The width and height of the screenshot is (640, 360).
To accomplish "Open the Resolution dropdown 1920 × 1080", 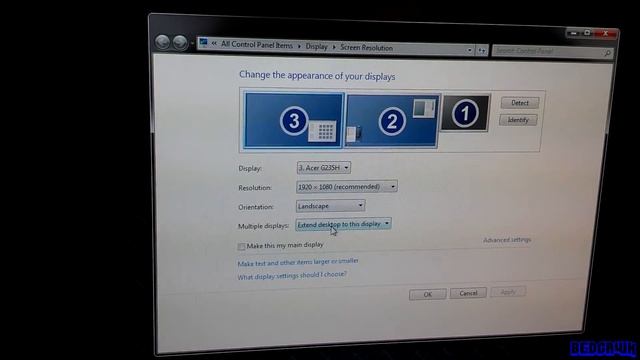I will pos(347,187).
